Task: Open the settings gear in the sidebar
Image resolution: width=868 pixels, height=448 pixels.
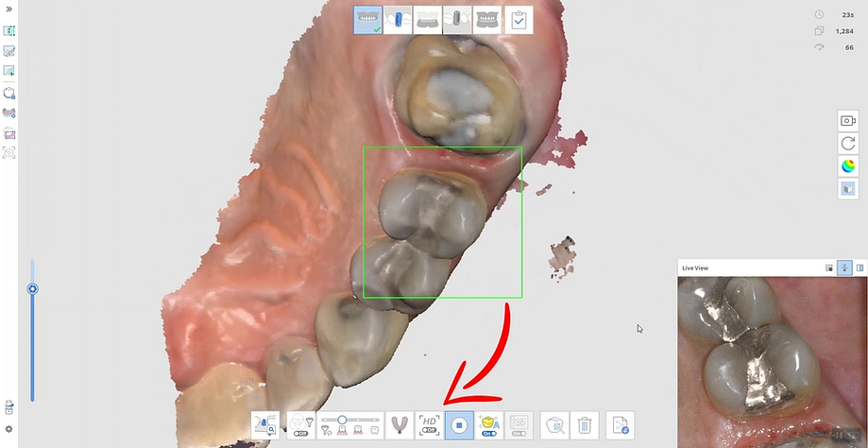Action: pyautogui.click(x=9, y=429)
